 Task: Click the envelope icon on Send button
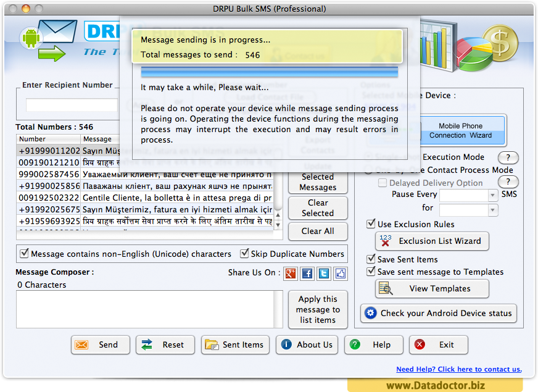[81, 344]
